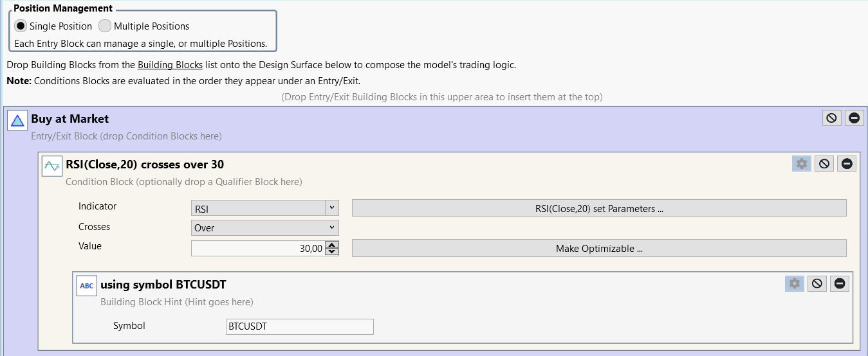Disable the Buy at Market block

831,118
